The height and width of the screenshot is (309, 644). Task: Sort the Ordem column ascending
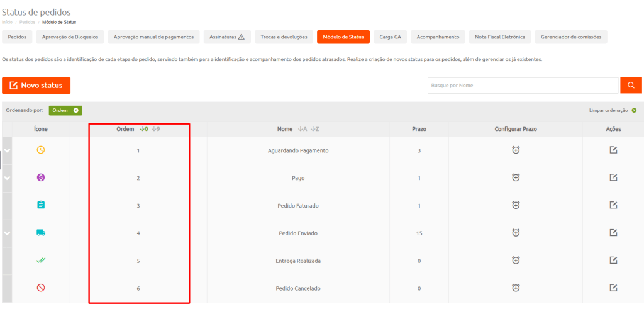pos(142,129)
